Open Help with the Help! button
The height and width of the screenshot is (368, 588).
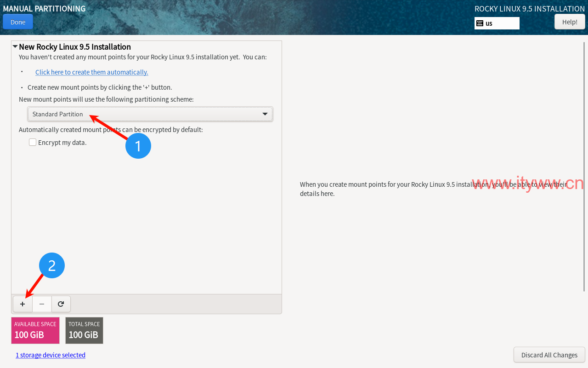(570, 22)
